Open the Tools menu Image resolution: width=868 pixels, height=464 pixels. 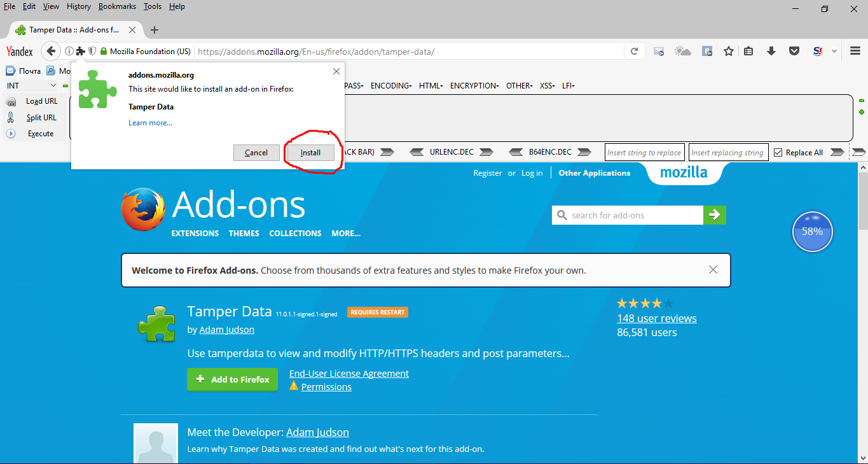[152, 6]
